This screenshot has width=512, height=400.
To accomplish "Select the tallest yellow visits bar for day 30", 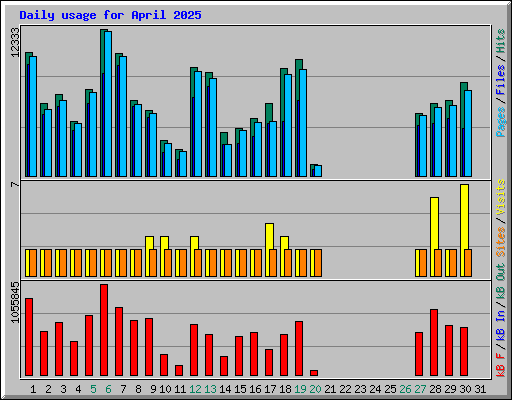I will click(x=464, y=217).
